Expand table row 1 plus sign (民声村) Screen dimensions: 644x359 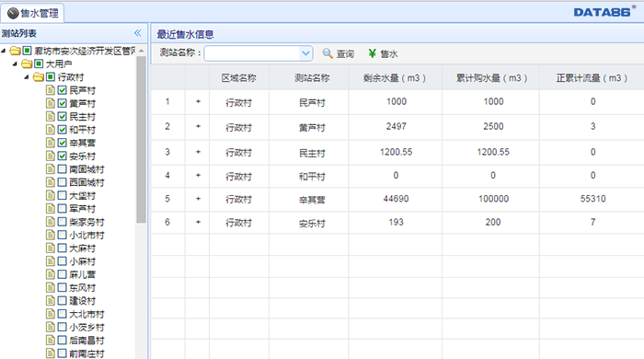tap(198, 101)
